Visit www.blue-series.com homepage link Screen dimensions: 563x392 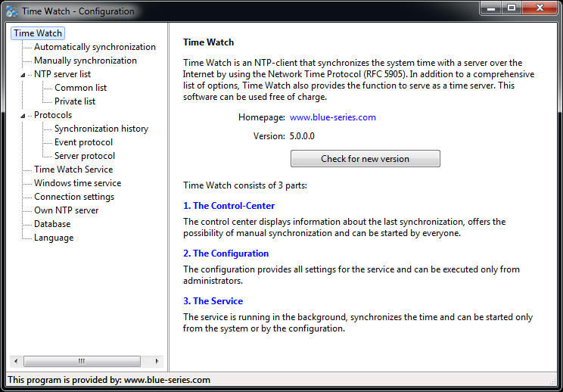[332, 117]
